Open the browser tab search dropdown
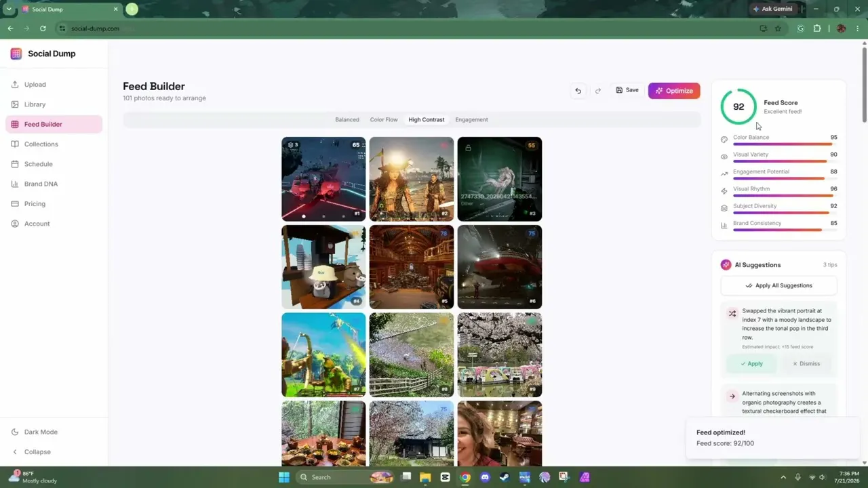The height and width of the screenshot is (488, 868). (9, 9)
